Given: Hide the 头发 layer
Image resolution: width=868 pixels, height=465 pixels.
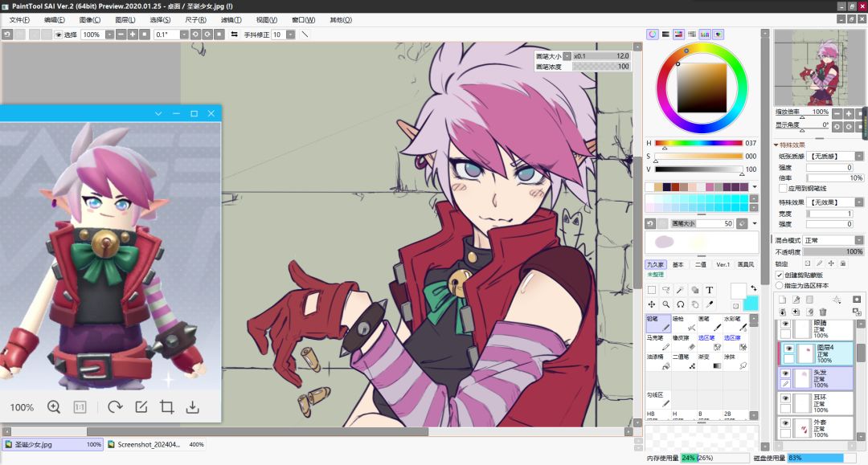Looking at the screenshot, I should 785,373.
